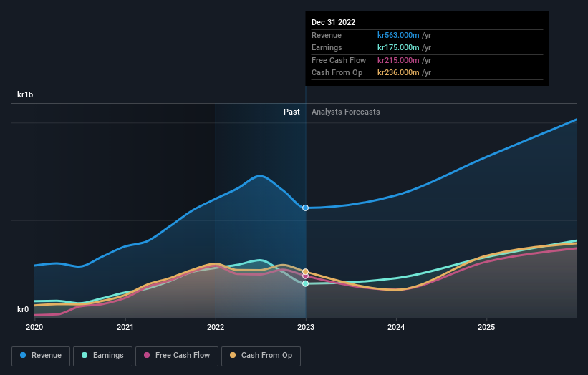This screenshot has width=588, height=375.
Task: Click the 2023 x-axis label
Action: [x=306, y=327]
